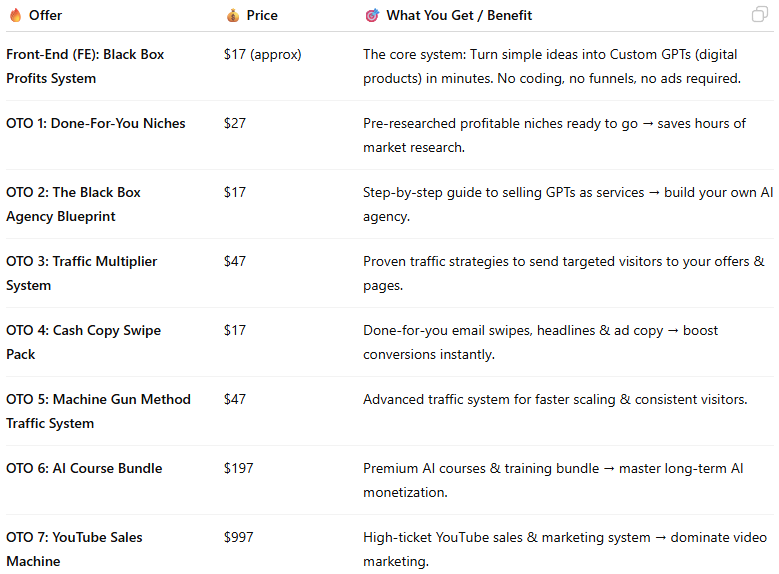The width and height of the screenshot is (779, 574).
Task: Select OTO 7: YouTube Sales Machine
Action: click(74, 549)
